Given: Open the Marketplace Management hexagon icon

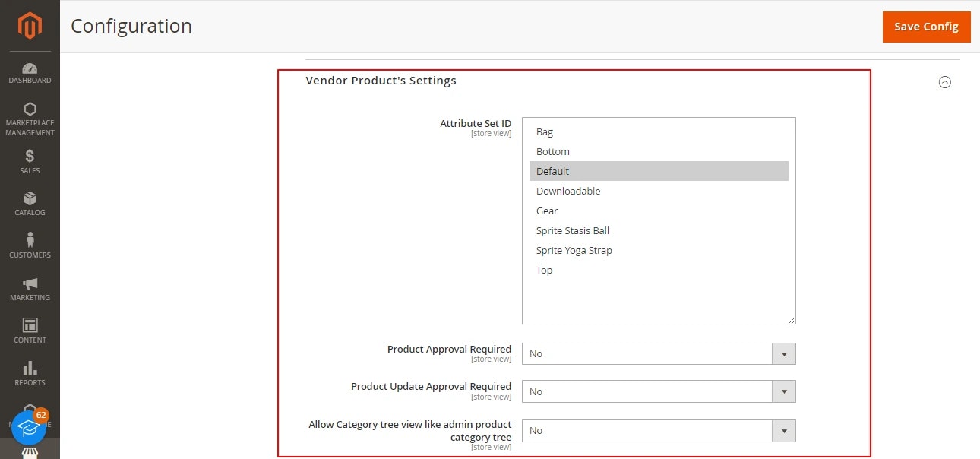Looking at the screenshot, I should 30,109.
